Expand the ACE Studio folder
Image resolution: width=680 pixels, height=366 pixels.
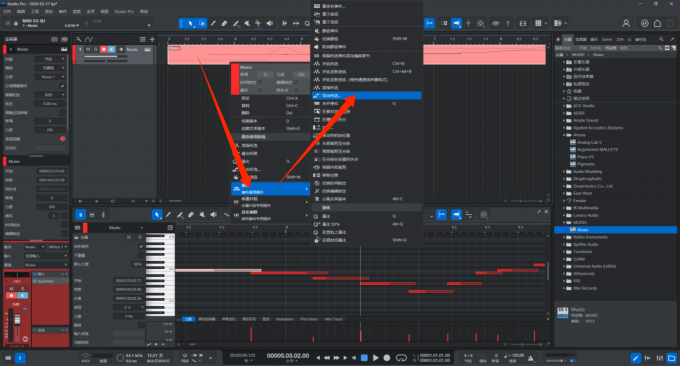tap(564, 106)
